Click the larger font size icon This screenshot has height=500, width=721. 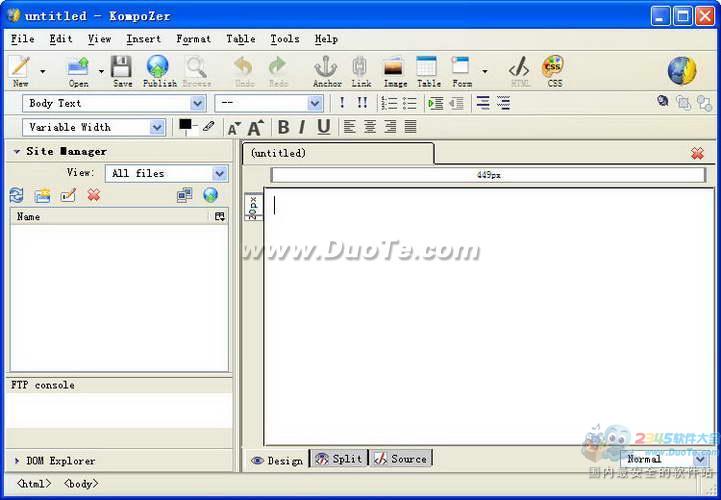click(256, 127)
